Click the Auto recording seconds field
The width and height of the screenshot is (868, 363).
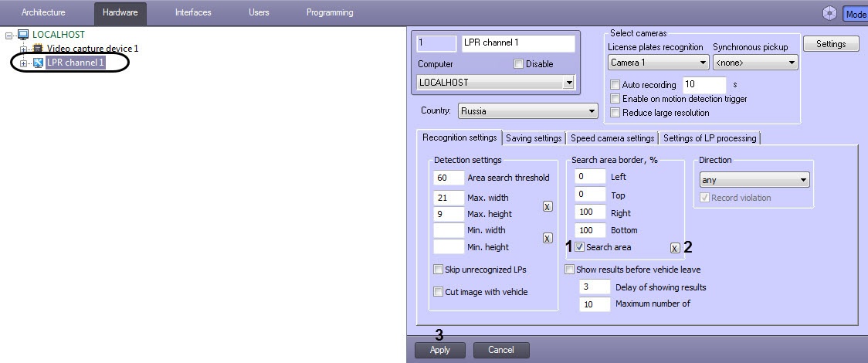[704, 85]
